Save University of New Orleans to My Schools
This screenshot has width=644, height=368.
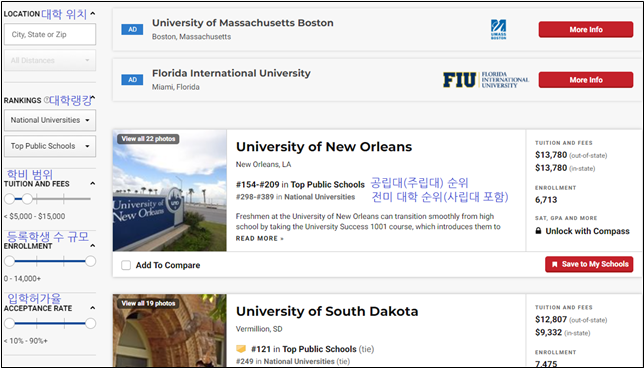[589, 264]
